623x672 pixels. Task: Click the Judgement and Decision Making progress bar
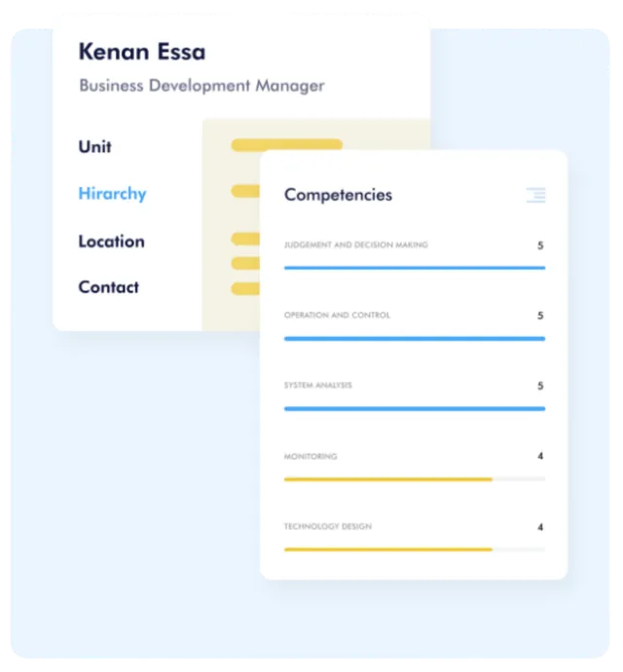414,268
